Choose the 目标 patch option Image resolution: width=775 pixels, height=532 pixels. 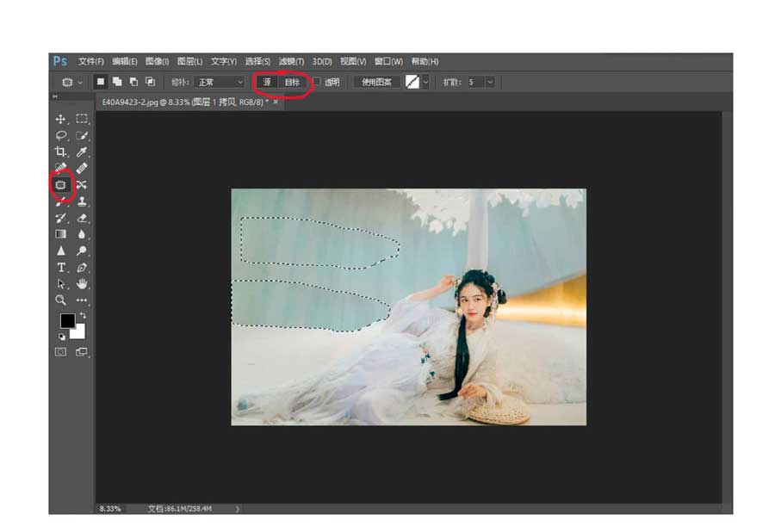[292, 82]
